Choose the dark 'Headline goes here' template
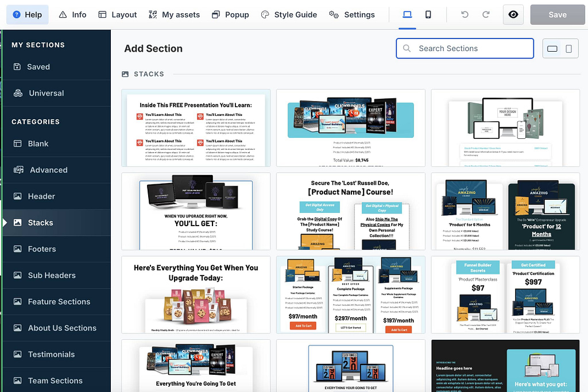This screenshot has width=588, height=392. tap(505, 366)
